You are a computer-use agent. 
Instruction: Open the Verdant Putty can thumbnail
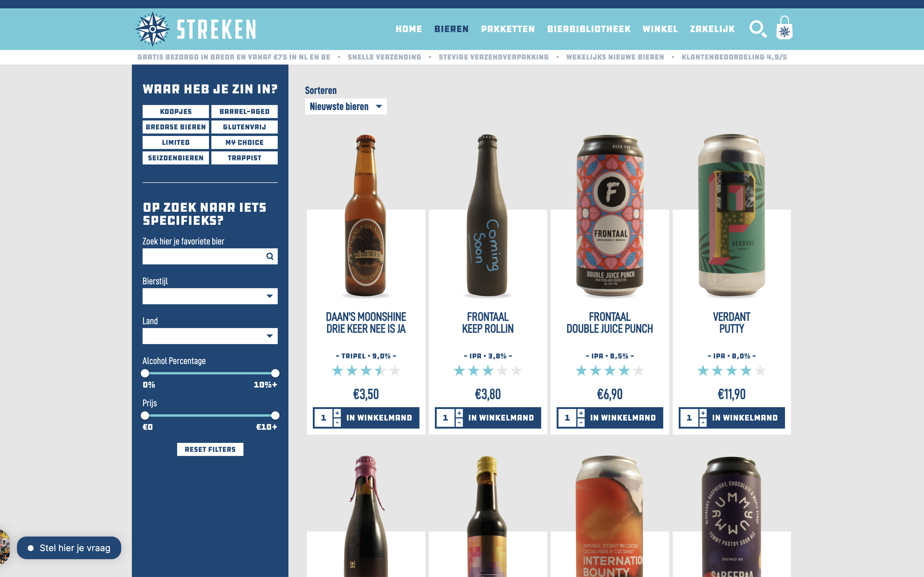point(731,215)
